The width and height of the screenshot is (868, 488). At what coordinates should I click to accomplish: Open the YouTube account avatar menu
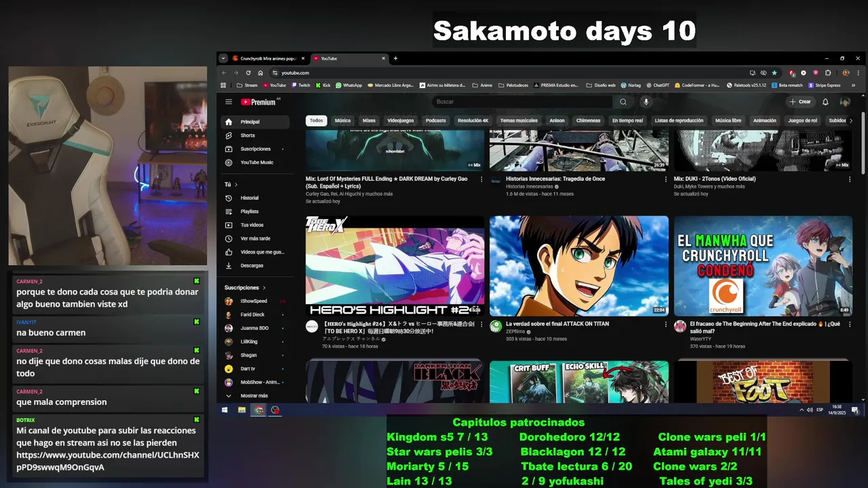tap(845, 102)
